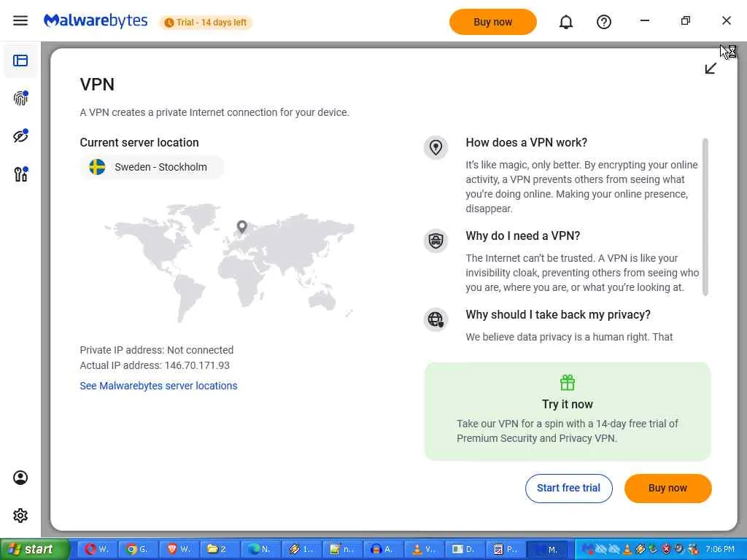
Task: Open the fingerprint identity protection icon
Action: [20, 98]
